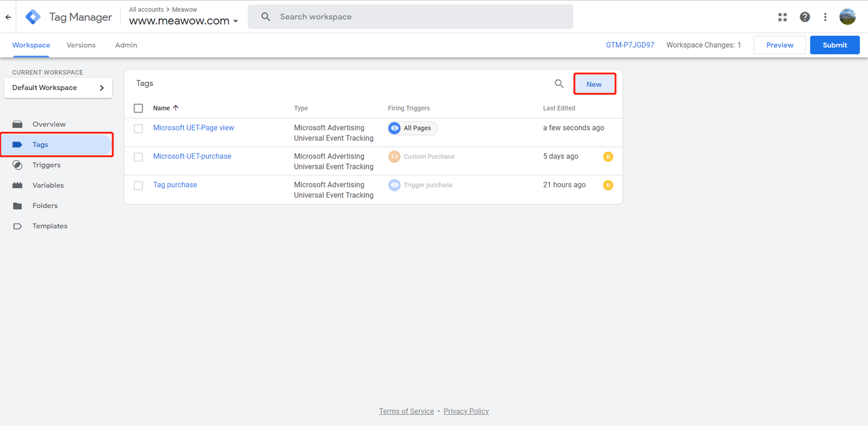Check the Microsoft UET-Page view row checkbox
This screenshot has height=426, width=868.
138,128
